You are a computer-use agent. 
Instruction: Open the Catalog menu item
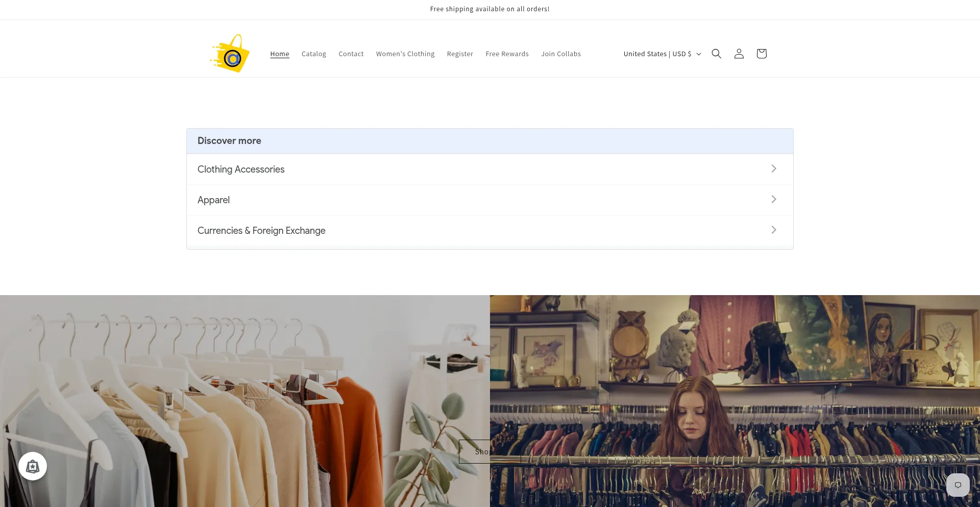313,54
